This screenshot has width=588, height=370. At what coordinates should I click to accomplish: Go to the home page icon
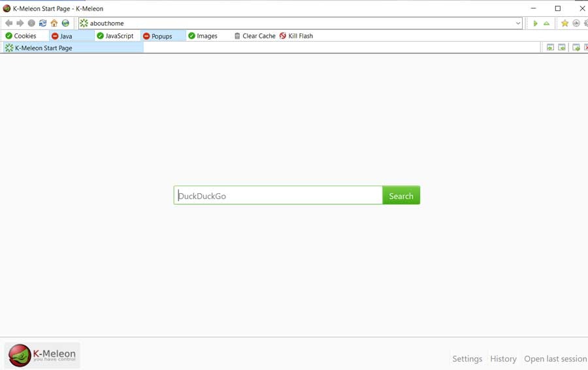[x=54, y=23]
